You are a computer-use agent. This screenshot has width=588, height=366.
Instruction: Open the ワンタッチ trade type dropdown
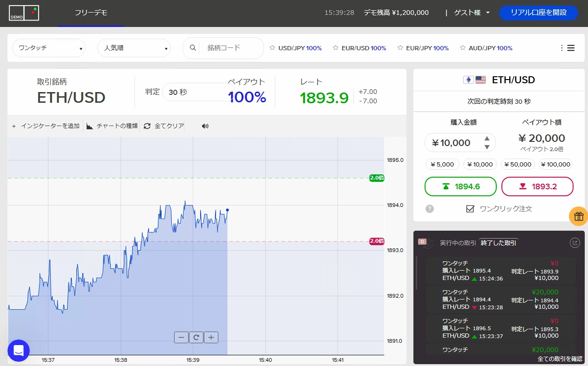point(49,48)
